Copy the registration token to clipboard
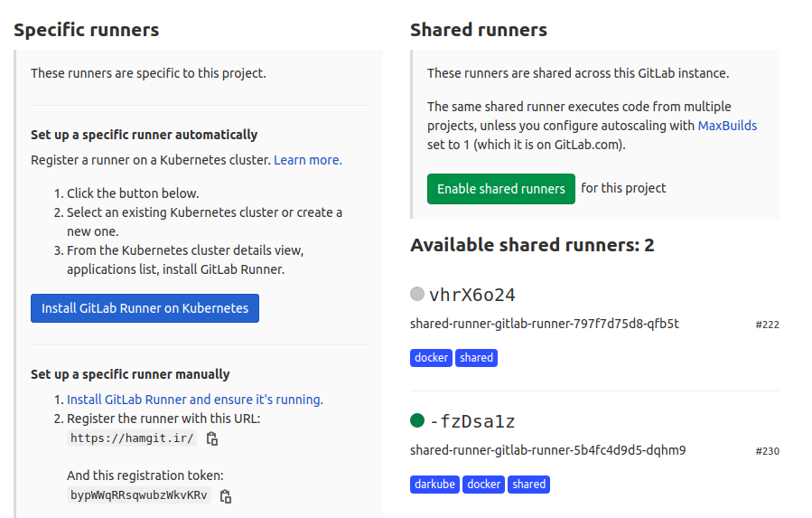Viewport: 812px width, 518px height. [226, 496]
